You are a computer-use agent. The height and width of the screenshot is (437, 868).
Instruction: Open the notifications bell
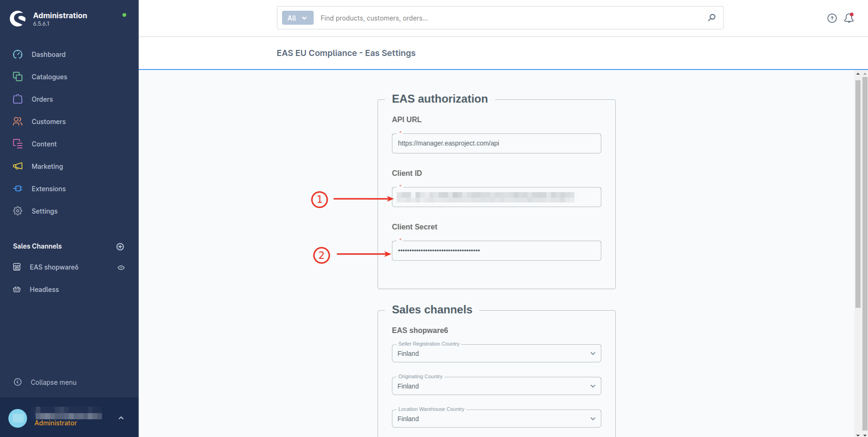tap(849, 18)
